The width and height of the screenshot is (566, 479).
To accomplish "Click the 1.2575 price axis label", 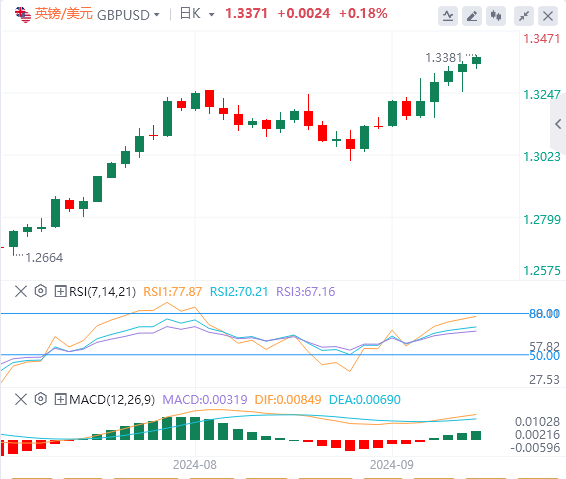I will coord(542,271).
